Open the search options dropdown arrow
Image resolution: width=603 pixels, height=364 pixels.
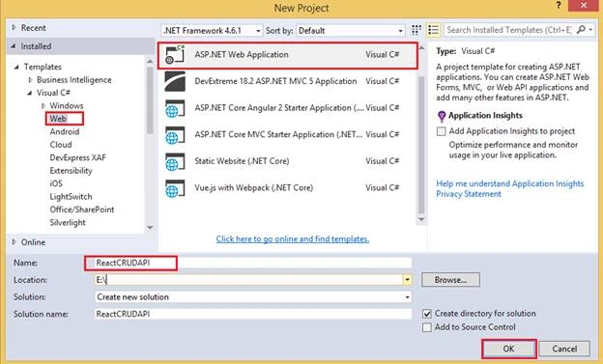pyautogui.click(x=590, y=30)
